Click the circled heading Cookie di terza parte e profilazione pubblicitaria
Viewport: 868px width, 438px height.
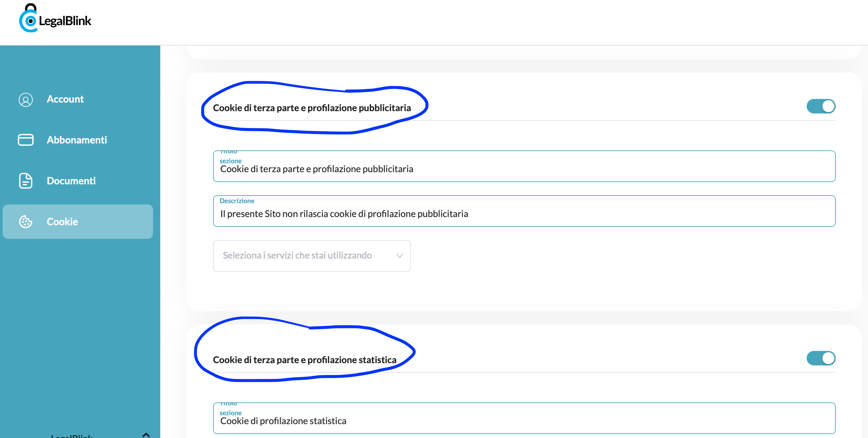pos(312,108)
